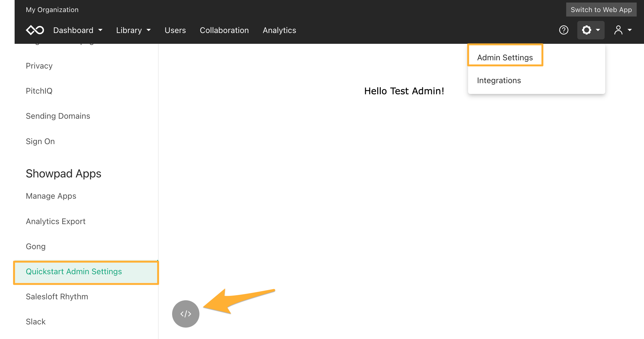Open Privacy settings in sidebar
The height and width of the screenshot is (339, 644).
(39, 66)
